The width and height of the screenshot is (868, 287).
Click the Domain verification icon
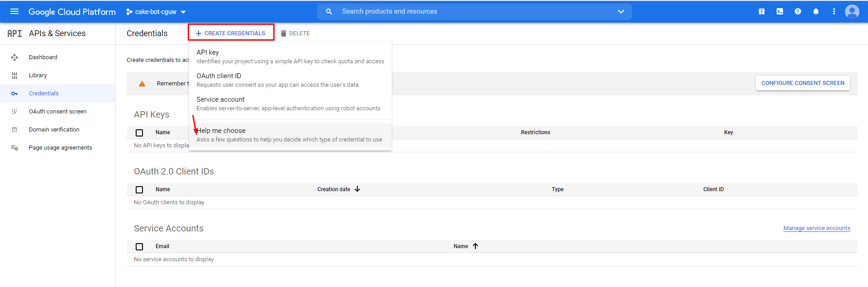(14, 130)
